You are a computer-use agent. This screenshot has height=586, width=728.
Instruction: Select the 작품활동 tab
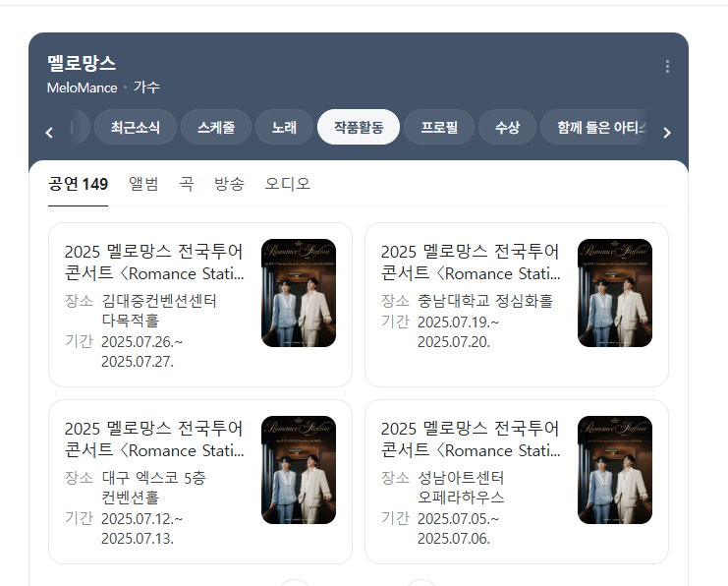coord(359,128)
